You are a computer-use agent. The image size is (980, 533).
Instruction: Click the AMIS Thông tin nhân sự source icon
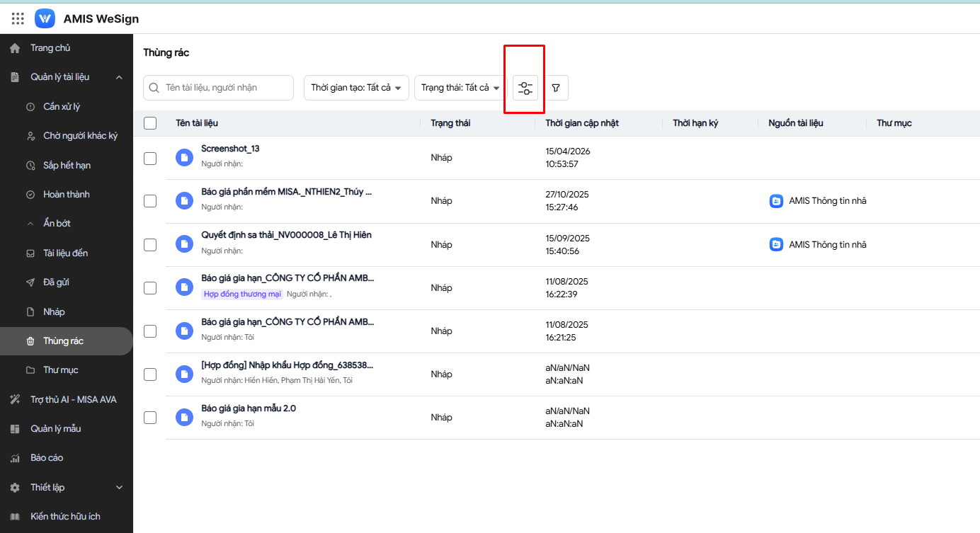[x=776, y=201]
